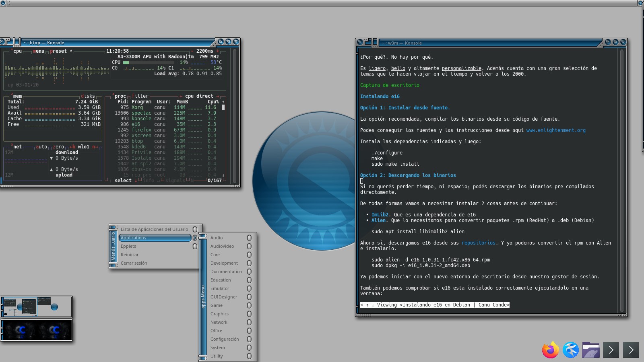Screen dimensions: 644x362
Task: Choose Reiniciar from the user menu
Action: tap(155, 255)
